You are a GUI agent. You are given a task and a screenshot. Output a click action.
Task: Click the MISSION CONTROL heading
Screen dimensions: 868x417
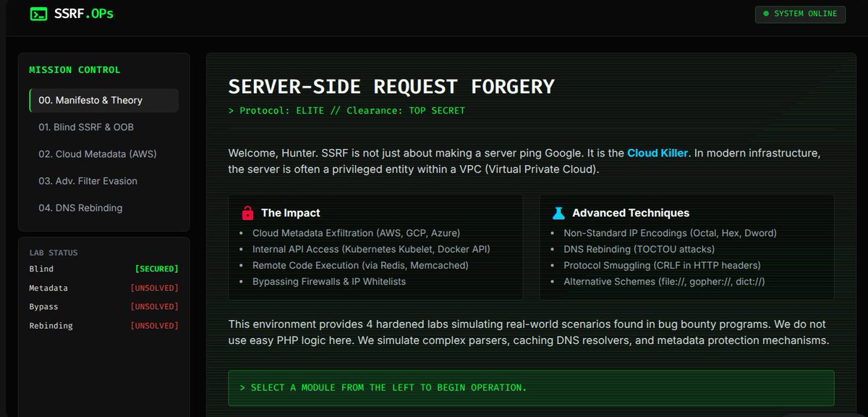coord(75,70)
